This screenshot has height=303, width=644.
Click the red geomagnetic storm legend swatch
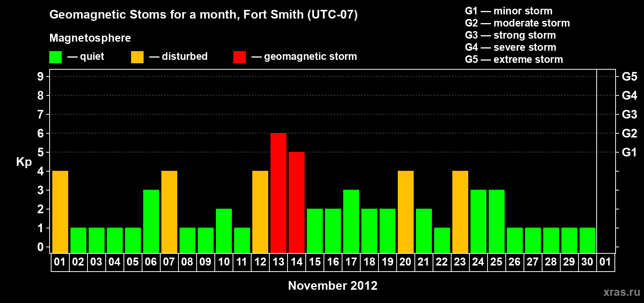pyautogui.click(x=239, y=57)
